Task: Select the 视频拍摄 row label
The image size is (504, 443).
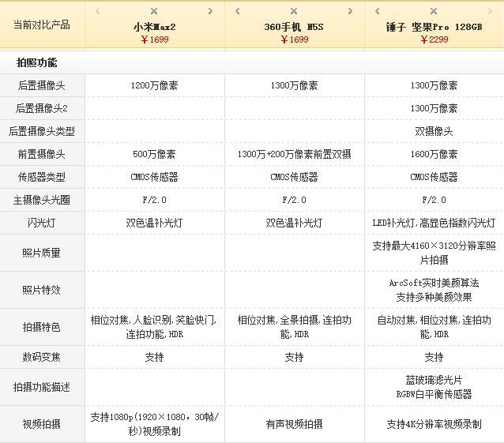Action: [42, 424]
